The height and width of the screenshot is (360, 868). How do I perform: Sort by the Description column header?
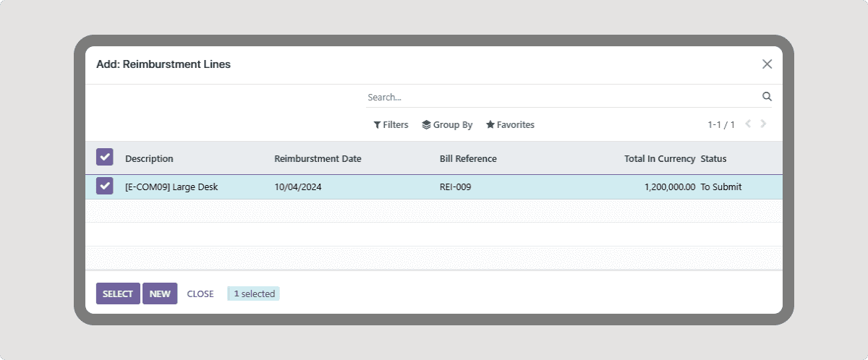pos(149,159)
